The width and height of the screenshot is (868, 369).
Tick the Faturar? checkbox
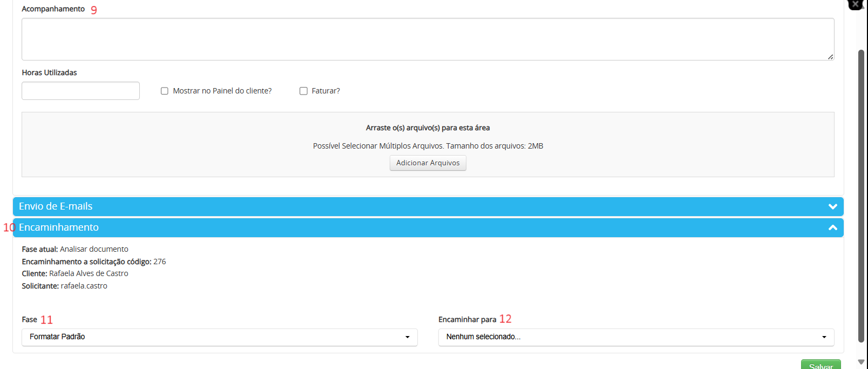[x=303, y=91]
